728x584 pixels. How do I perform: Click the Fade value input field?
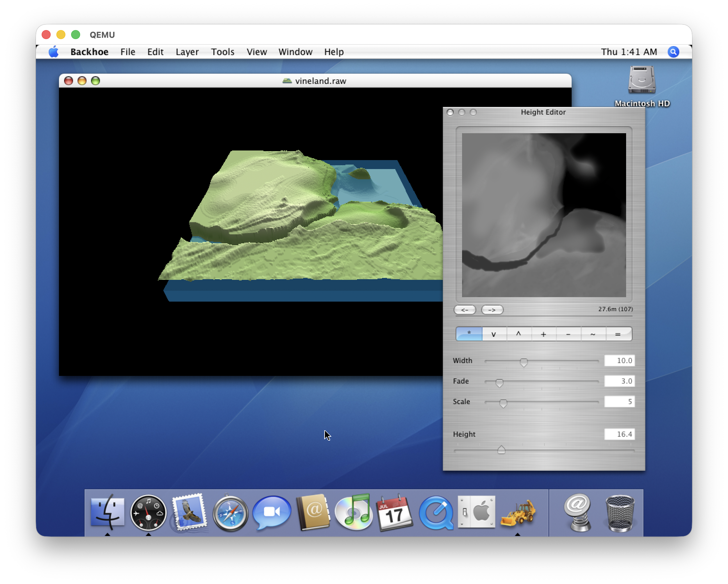tap(619, 381)
